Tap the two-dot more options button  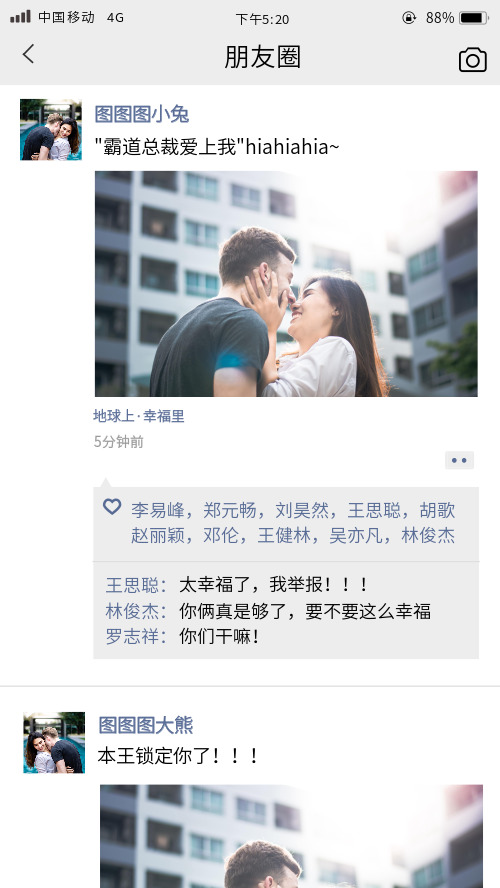click(x=459, y=460)
